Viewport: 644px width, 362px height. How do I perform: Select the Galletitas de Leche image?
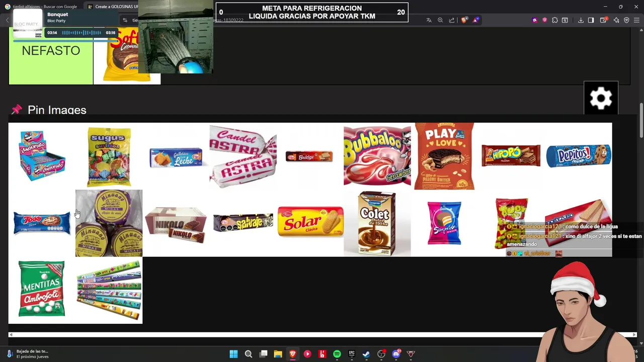click(x=176, y=156)
